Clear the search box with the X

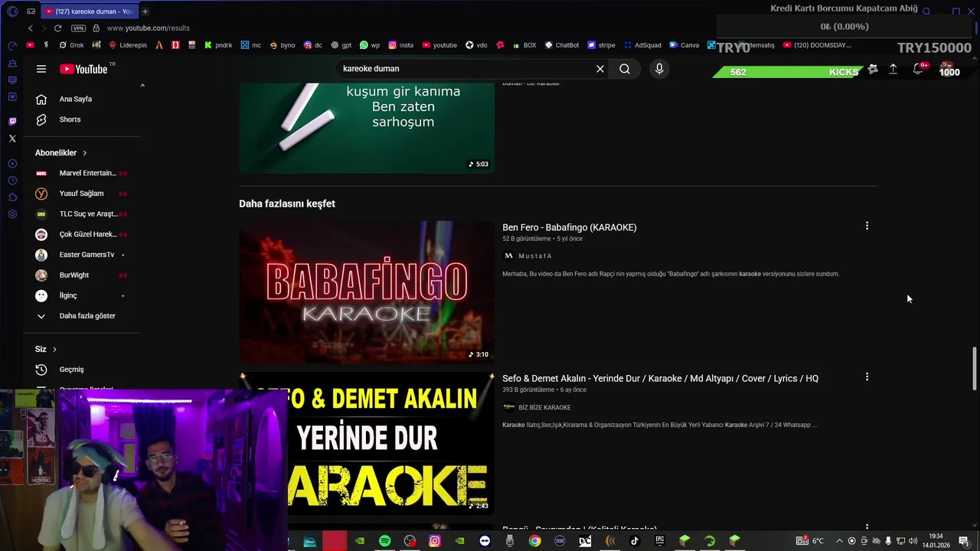pos(600,69)
